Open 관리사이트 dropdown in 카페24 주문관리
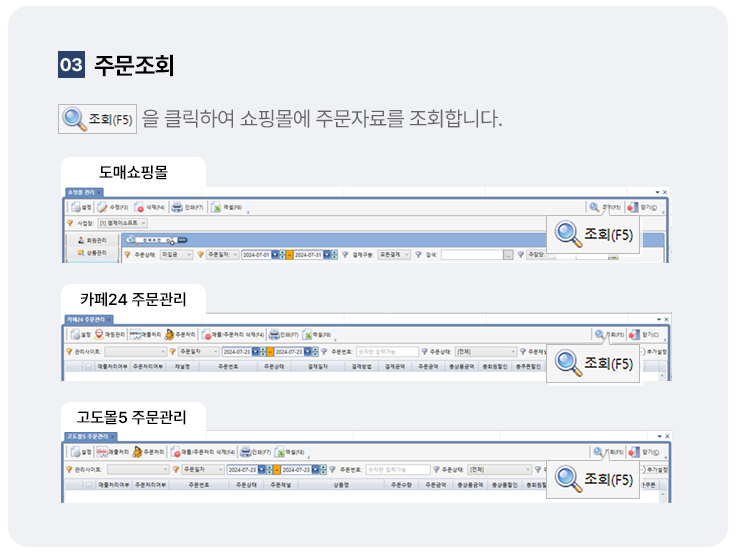737x557 pixels. coord(135,352)
